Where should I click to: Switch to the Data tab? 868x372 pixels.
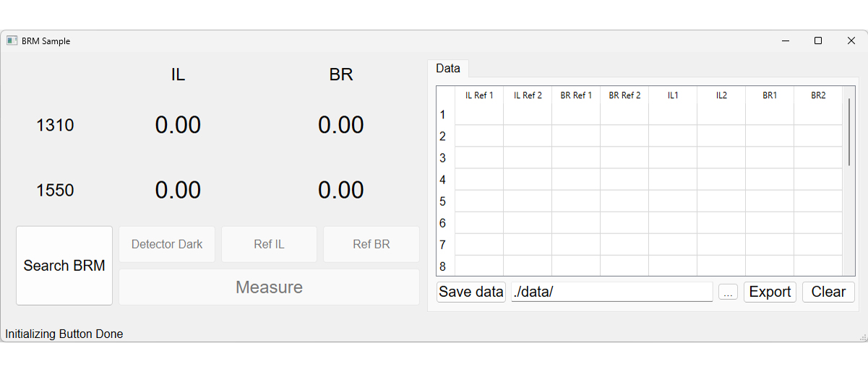(x=448, y=69)
